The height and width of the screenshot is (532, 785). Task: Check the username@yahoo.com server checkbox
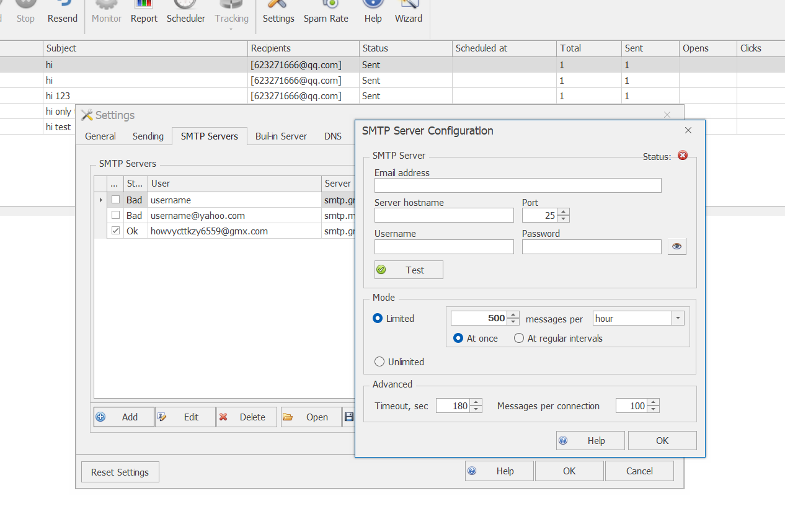coord(115,215)
